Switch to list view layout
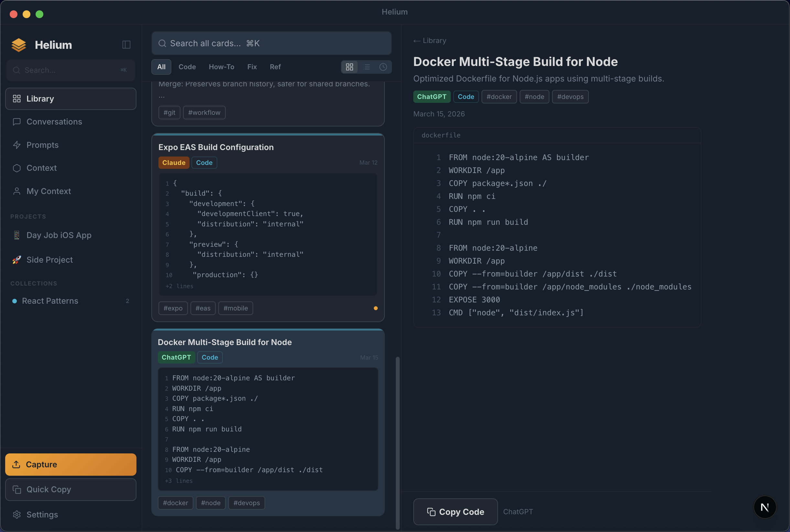Screen dimensions: 790x532 point(367,67)
